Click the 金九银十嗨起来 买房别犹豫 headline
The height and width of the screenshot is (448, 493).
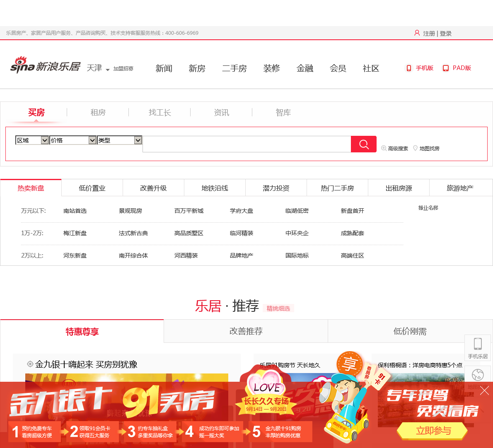click(x=86, y=364)
